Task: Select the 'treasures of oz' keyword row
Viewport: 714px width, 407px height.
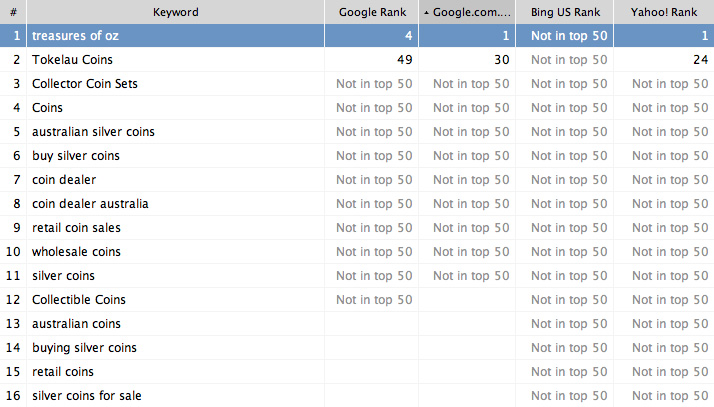Action: coord(357,36)
